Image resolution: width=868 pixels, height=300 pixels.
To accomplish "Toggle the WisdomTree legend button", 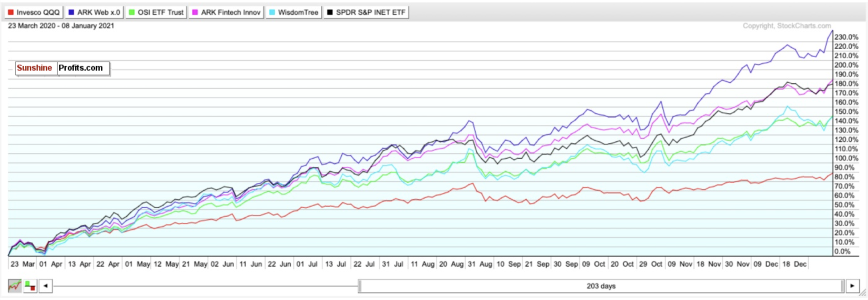I will (x=294, y=12).
